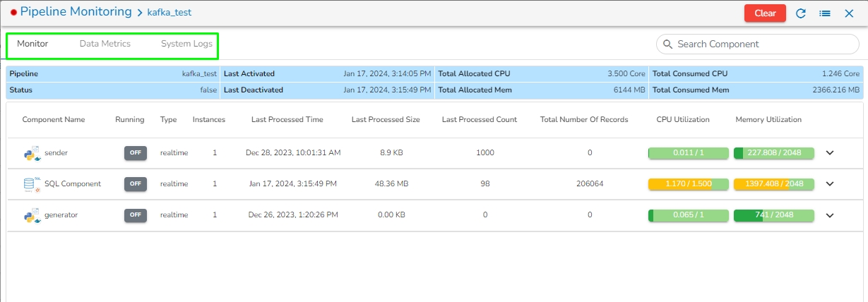The height and width of the screenshot is (302, 868).
Task: Click the refresh icon in header
Action: coord(801,13)
